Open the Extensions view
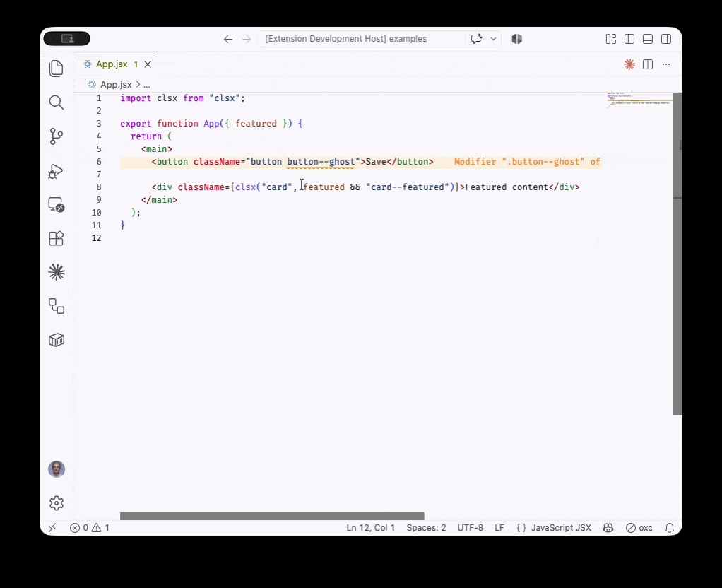This screenshot has height=588, width=722. click(57, 238)
